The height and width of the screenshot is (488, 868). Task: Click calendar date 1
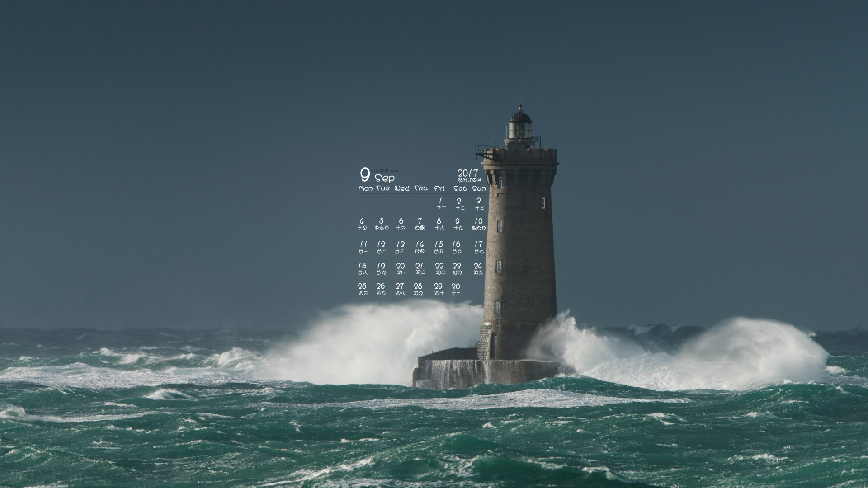click(440, 201)
